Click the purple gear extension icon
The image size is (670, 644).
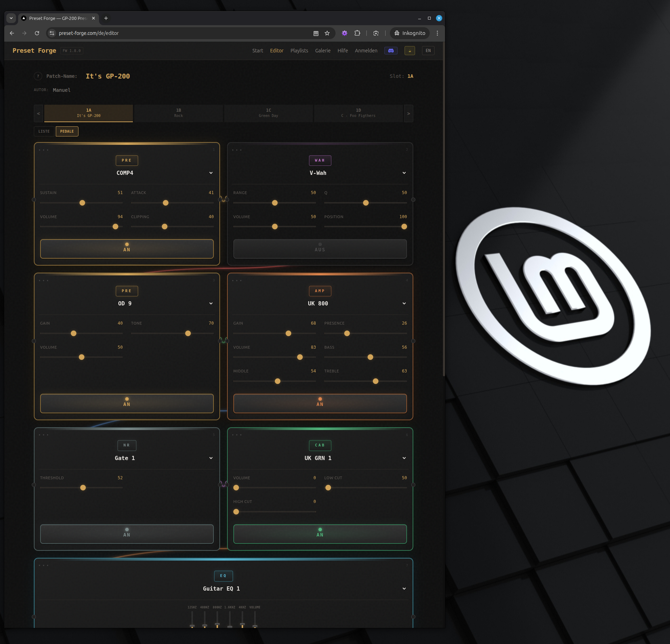click(344, 33)
